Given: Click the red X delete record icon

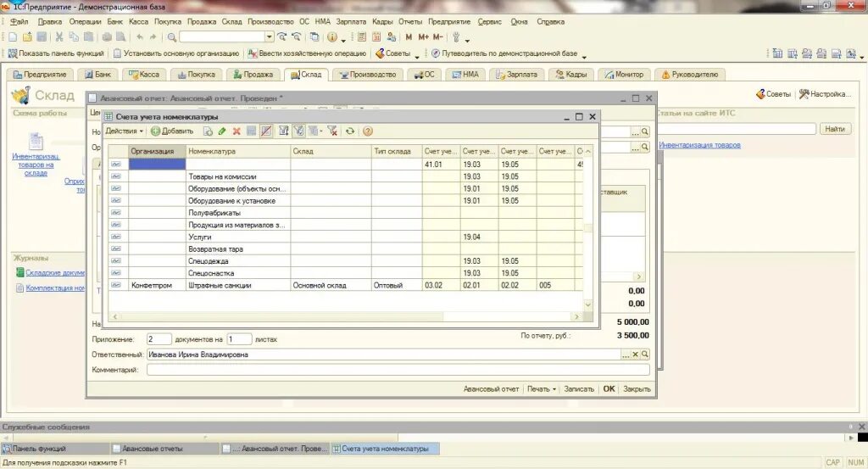Looking at the screenshot, I should tap(236, 131).
